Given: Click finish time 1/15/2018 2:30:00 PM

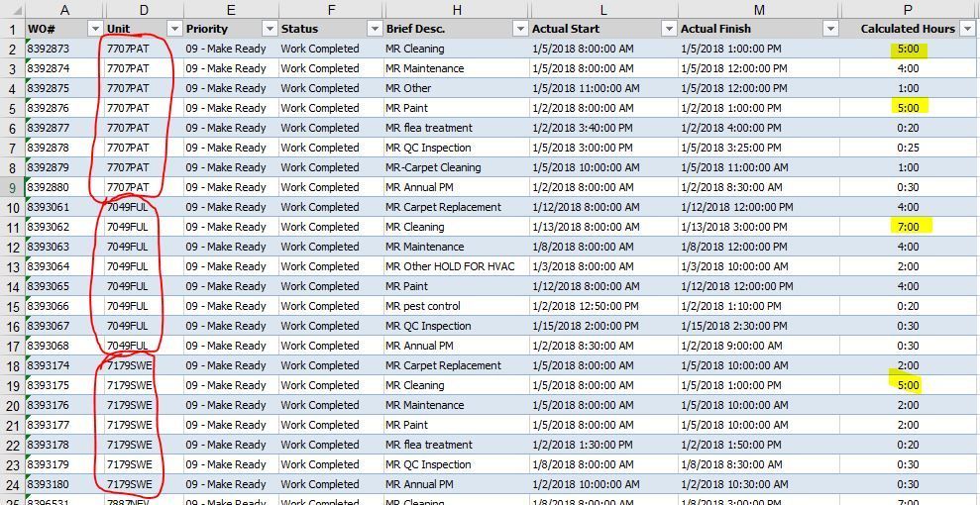Looking at the screenshot, I should click(x=759, y=326).
